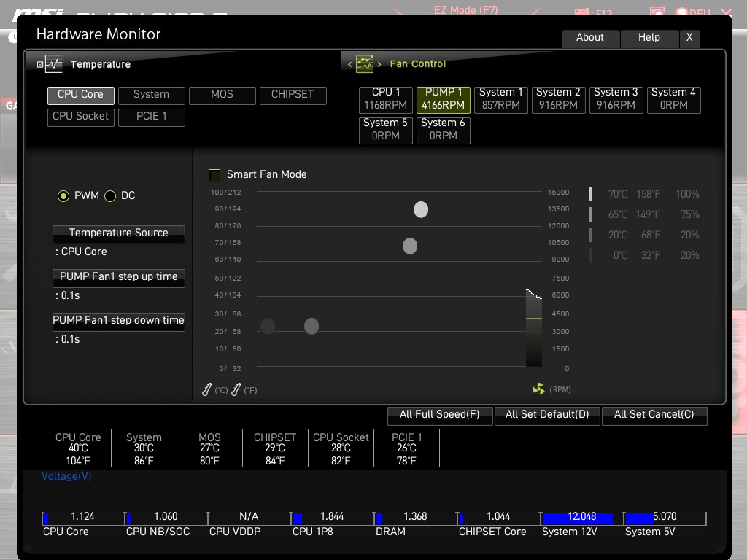Click the darker leftmost fan curve point
The height and width of the screenshot is (560, 747).
click(268, 326)
